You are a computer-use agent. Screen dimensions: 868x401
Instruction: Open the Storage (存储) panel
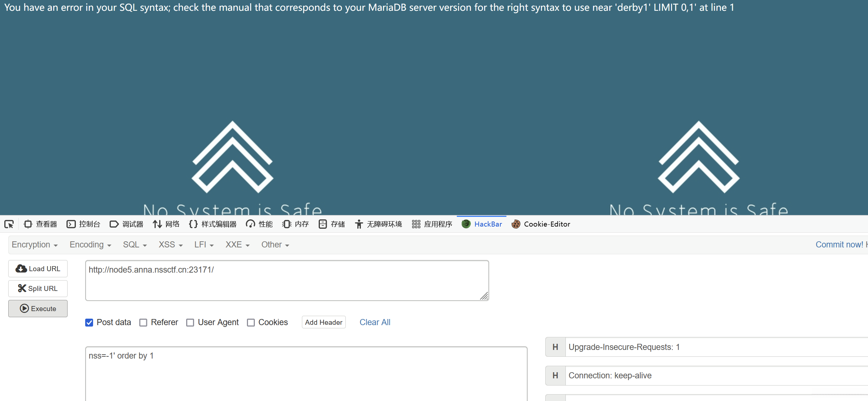click(x=332, y=224)
